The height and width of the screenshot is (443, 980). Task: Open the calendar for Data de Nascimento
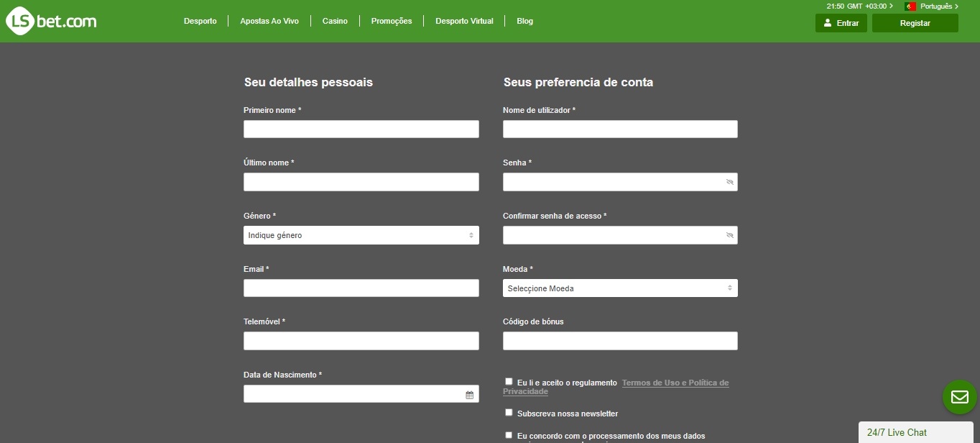pos(470,394)
